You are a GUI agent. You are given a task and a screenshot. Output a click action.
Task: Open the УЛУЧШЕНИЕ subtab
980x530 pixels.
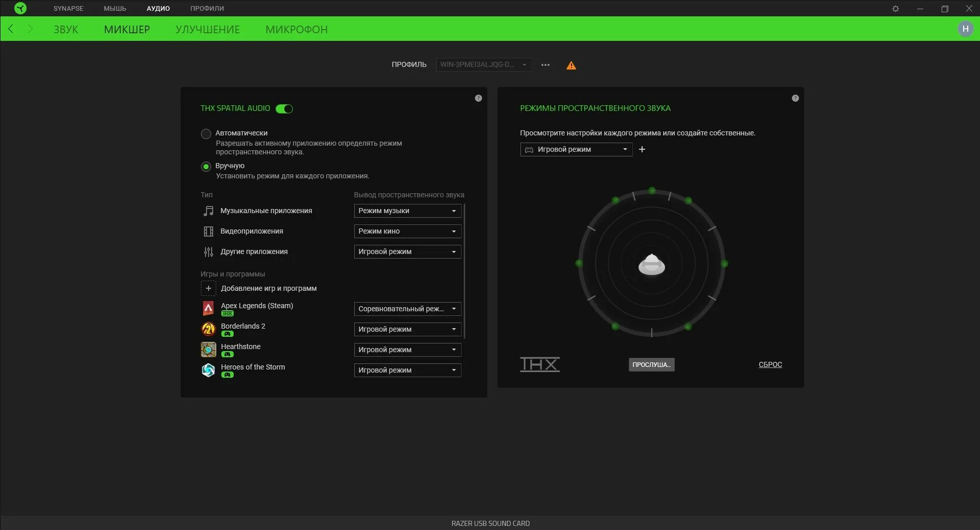click(208, 30)
